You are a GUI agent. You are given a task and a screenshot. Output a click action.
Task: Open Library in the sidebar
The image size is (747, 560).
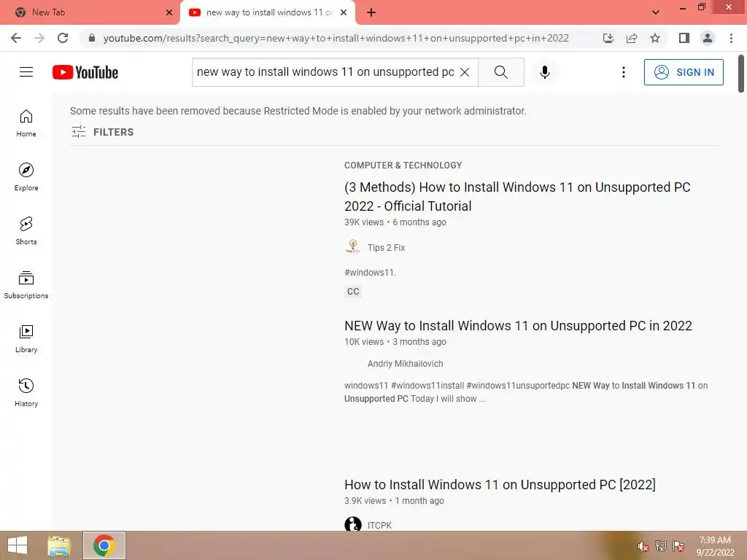(x=26, y=338)
